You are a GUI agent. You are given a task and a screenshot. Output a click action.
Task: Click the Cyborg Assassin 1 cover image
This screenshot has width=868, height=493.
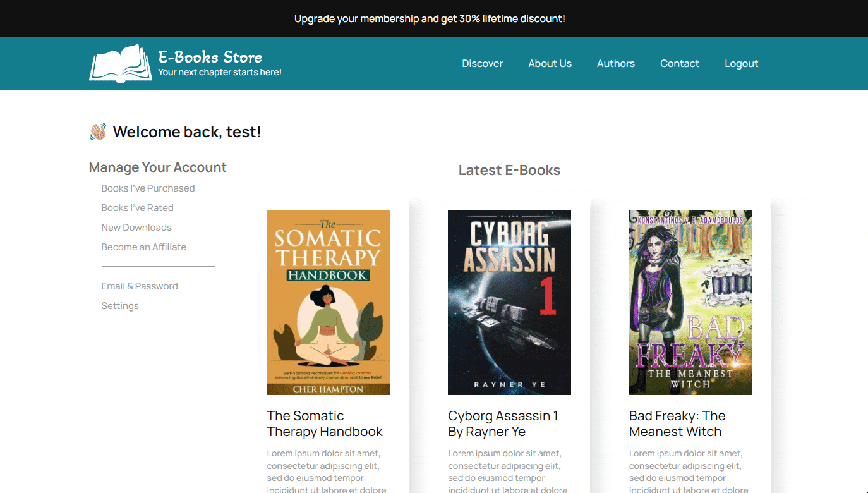pyautogui.click(x=509, y=303)
